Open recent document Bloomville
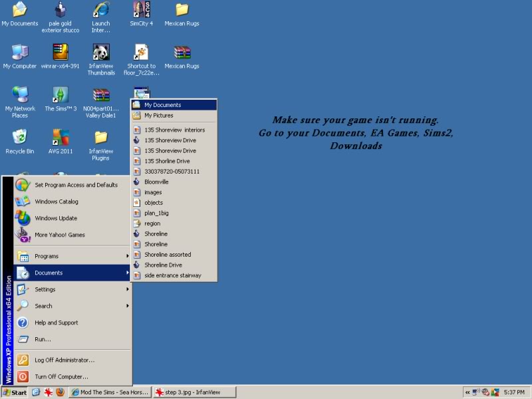532x399 pixels. (174, 182)
